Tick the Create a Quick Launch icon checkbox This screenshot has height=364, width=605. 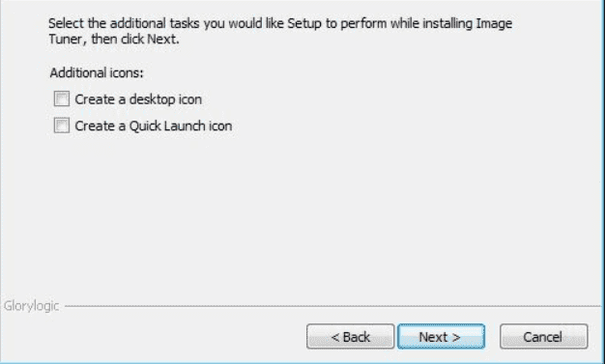[62, 126]
